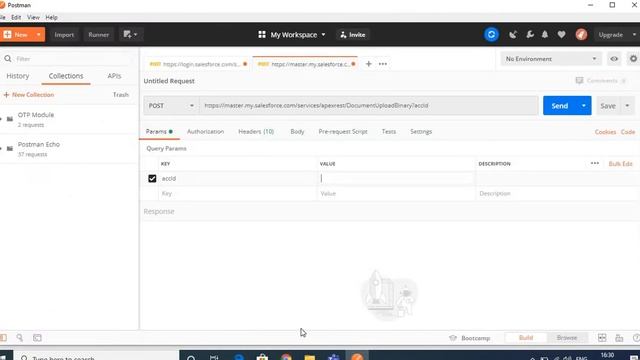The image size is (640, 360).
Task: Open the No Environment dropdown
Action: 551,59
